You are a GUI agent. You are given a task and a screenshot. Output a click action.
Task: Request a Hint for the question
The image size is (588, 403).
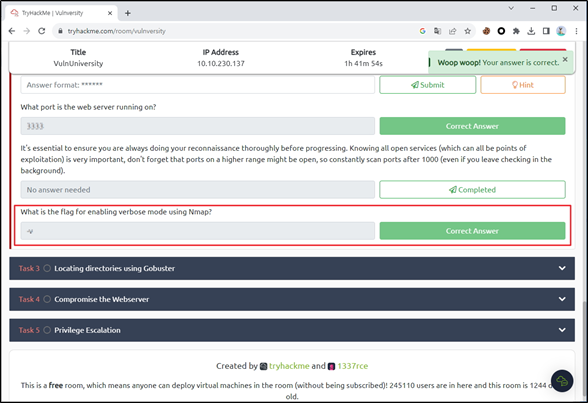click(x=523, y=85)
